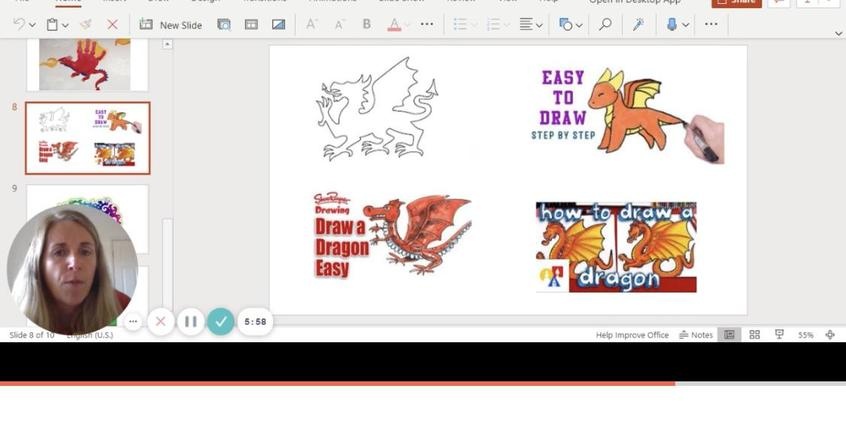Click the orange Share button
This screenshot has width=846, height=425.
pyautogui.click(x=736, y=3)
